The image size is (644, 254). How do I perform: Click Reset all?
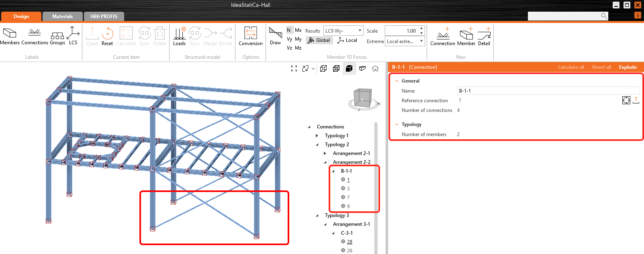601,67
